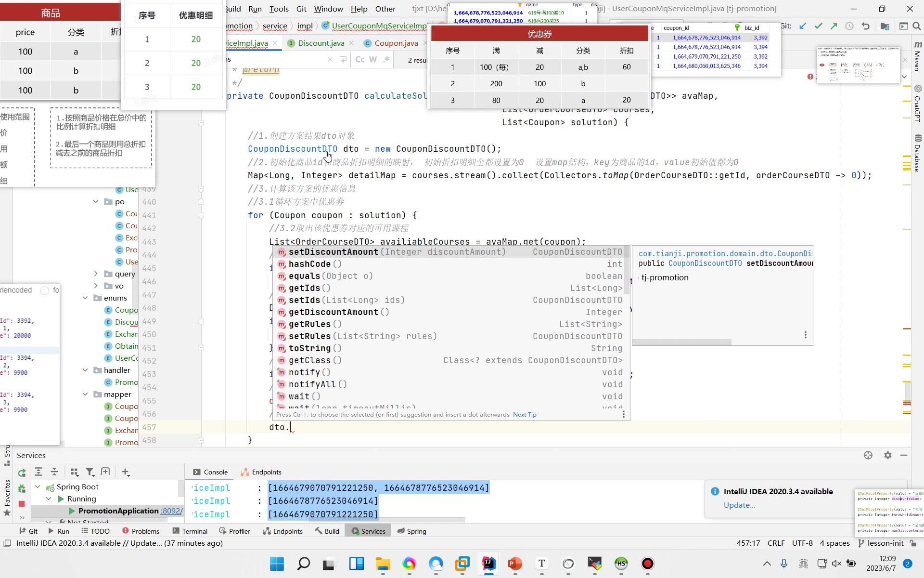Click the rollback undo arrow icon

[x=865, y=26]
